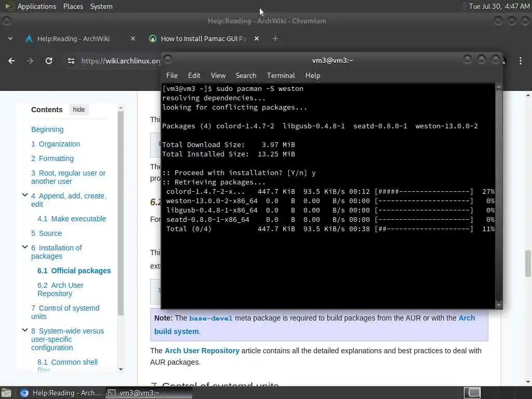Image resolution: width=532 pixels, height=399 pixels.
Task: Click the Chromium forward arrow icon
Action: pos(30,61)
